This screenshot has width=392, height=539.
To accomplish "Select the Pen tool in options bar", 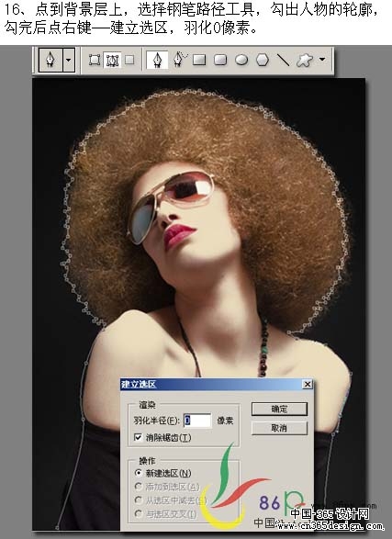I will [157, 60].
